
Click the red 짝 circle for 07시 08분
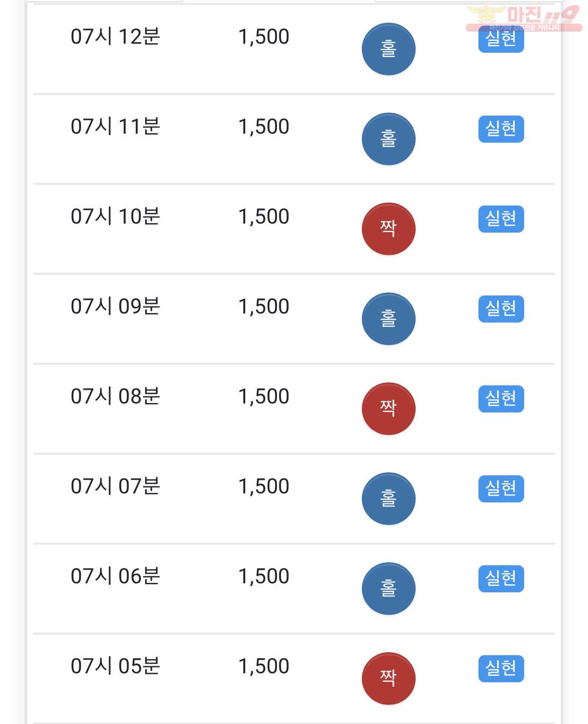pyautogui.click(x=388, y=409)
